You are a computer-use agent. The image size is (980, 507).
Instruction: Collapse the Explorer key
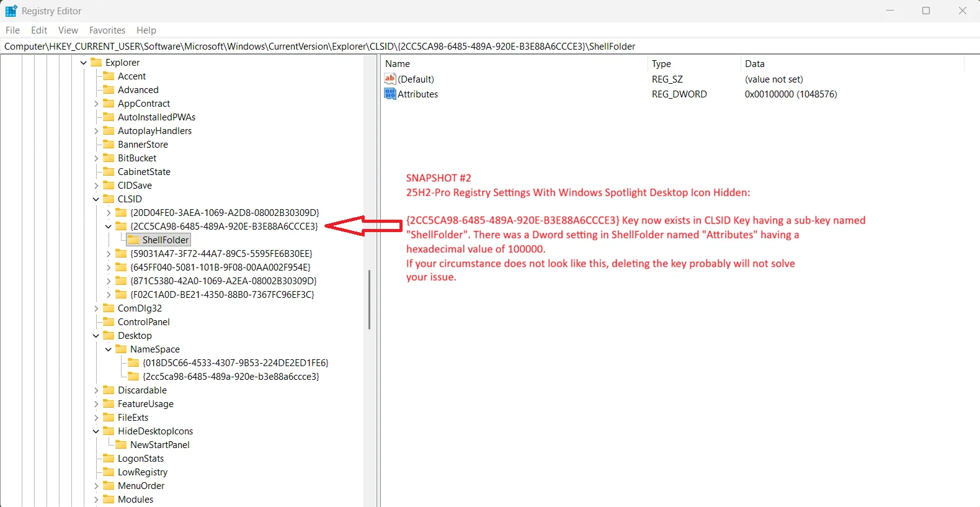[x=84, y=63]
